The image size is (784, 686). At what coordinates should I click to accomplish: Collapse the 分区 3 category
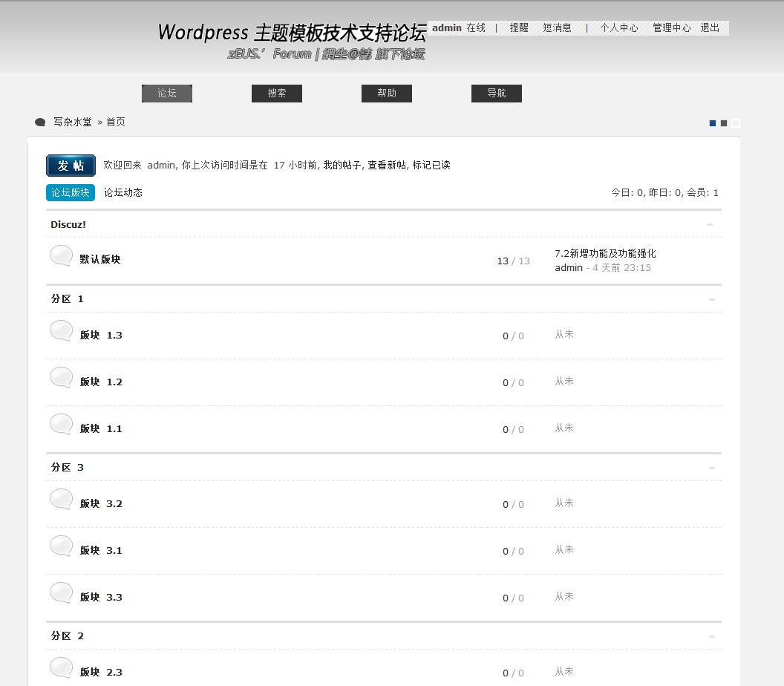(x=711, y=468)
